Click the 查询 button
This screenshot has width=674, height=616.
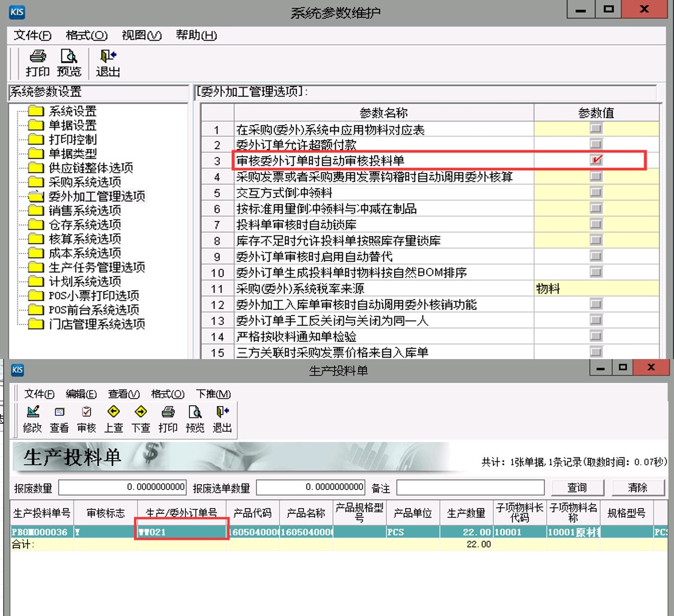coord(577,488)
